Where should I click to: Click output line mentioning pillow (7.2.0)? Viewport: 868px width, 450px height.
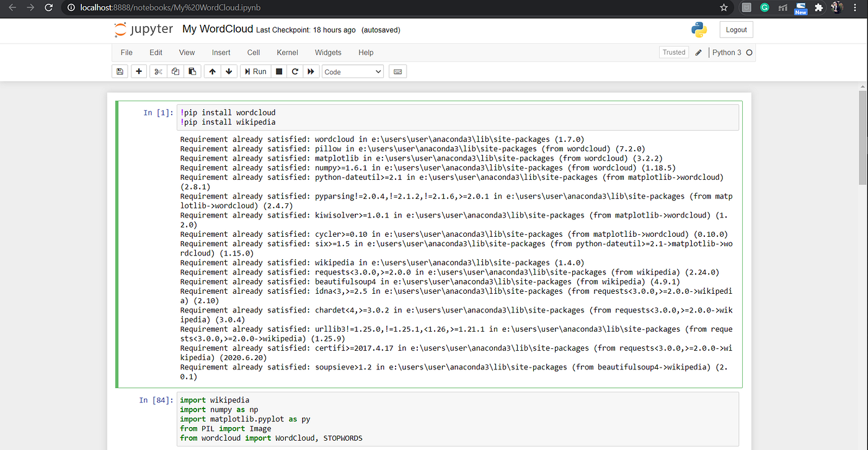(x=413, y=149)
